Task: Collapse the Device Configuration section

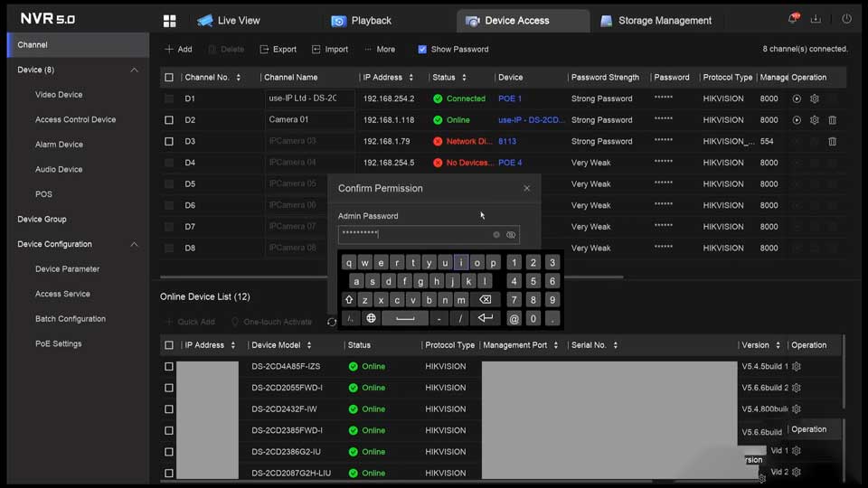Action: (x=135, y=245)
